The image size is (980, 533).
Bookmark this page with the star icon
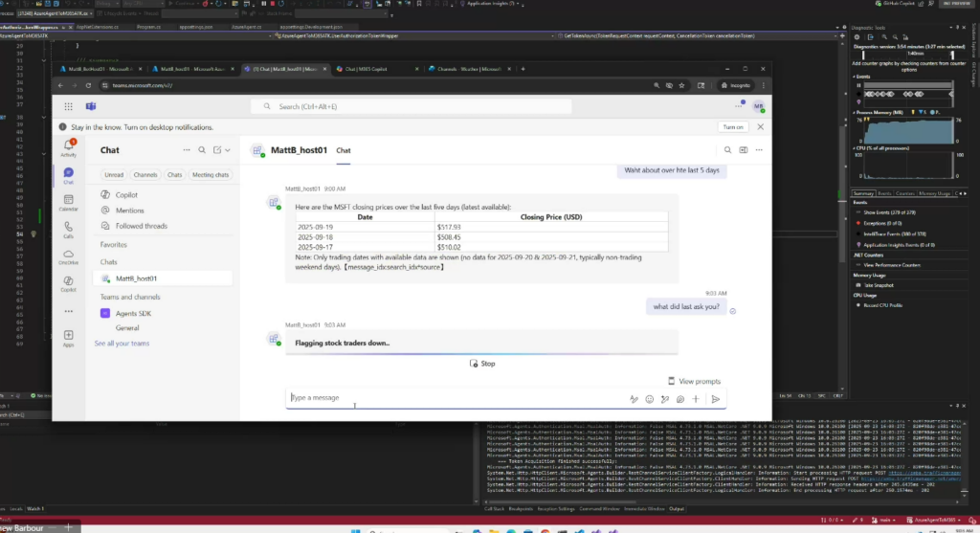click(x=681, y=85)
